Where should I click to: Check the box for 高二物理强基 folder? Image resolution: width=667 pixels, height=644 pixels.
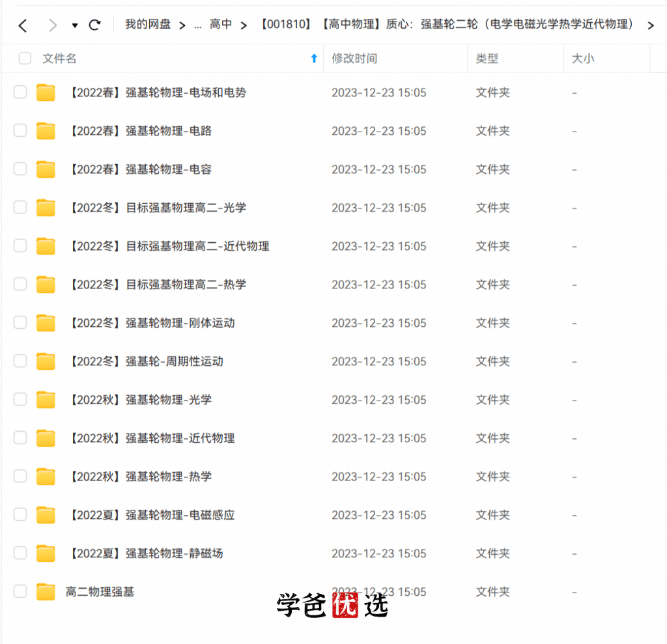pos(20,591)
